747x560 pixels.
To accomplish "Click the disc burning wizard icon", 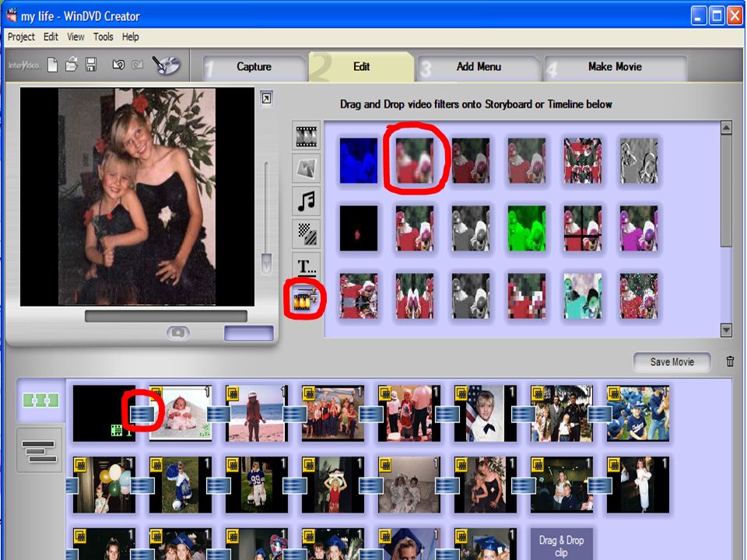I will pyautogui.click(x=166, y=65).
